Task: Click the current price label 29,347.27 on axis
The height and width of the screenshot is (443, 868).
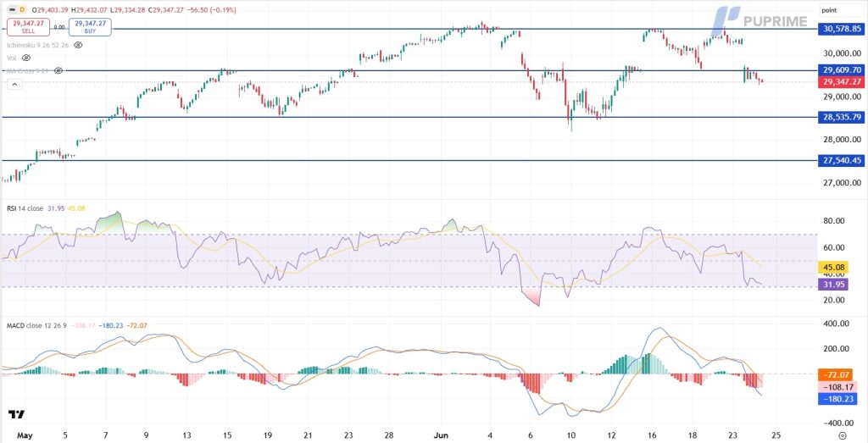Action: coord(841,81)
